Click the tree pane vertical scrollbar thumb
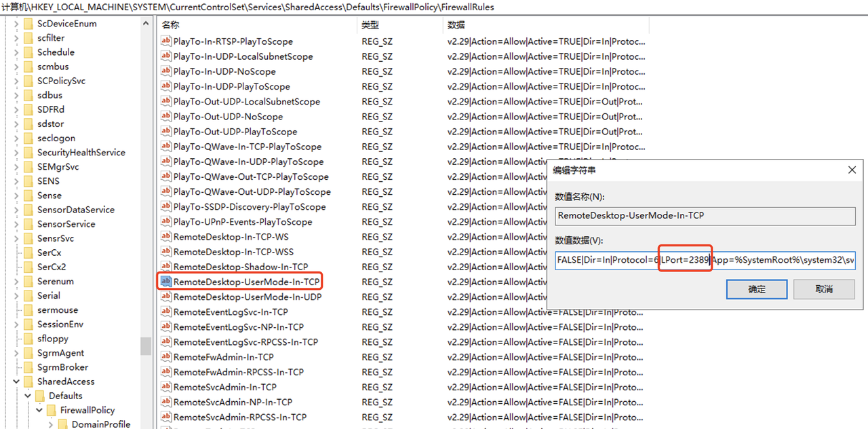Viewport: 868px width, 429px height. pos(146,346)
